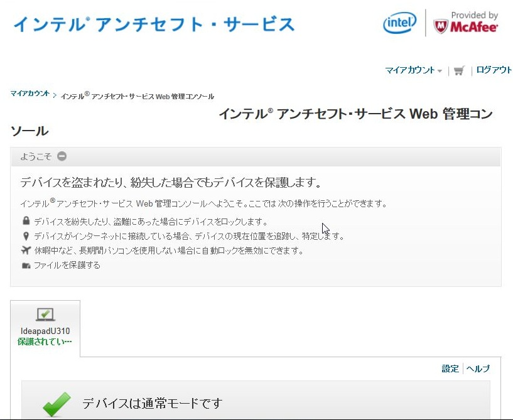Image resolution: width=513 pixels, height=420 pixels.
Task: Click the インテル アンチセフト・サービス header title
Action: pyautogui.click(x=154, y=24)
